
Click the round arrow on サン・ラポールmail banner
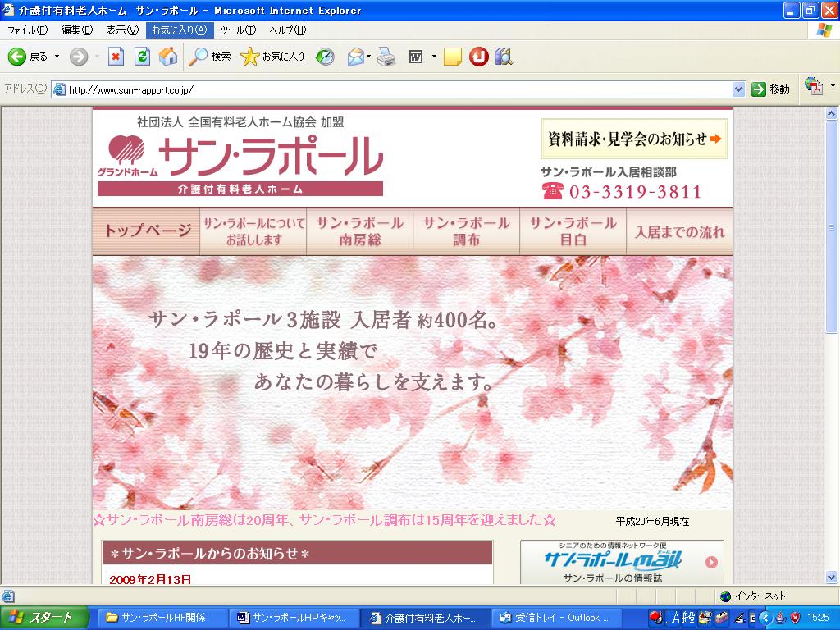(x=711, y=562)
